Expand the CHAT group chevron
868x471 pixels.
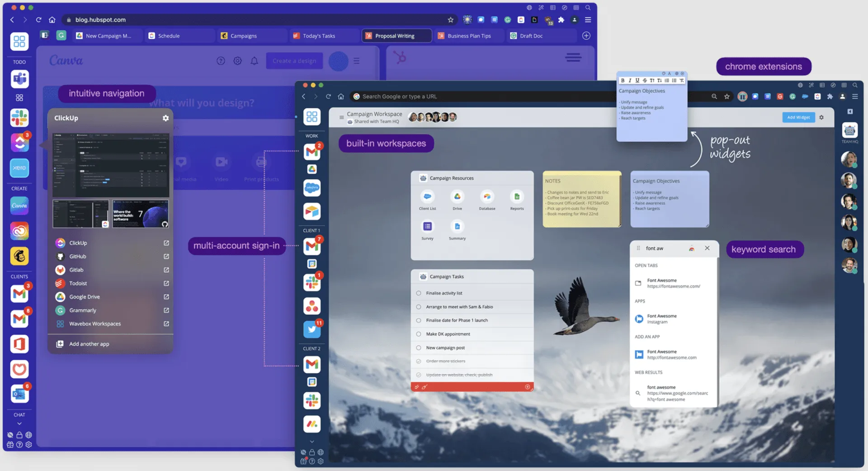point(19,423)
